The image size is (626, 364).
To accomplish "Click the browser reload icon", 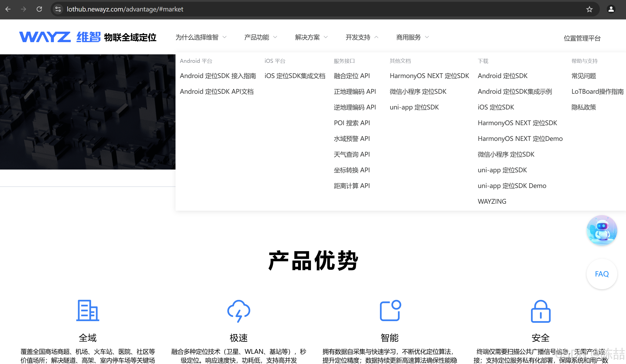I will pyautogui.click(x=39, y=9).
